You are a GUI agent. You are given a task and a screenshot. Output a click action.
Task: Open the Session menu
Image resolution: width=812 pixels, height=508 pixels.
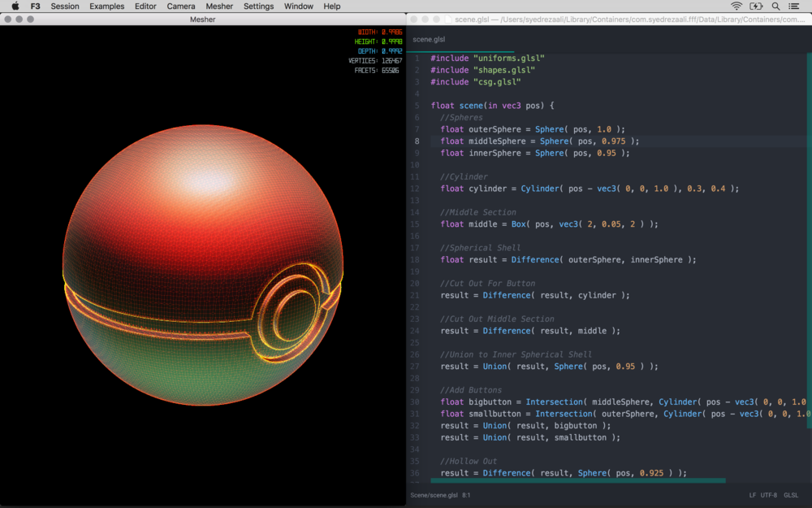(x=65, y=6)
